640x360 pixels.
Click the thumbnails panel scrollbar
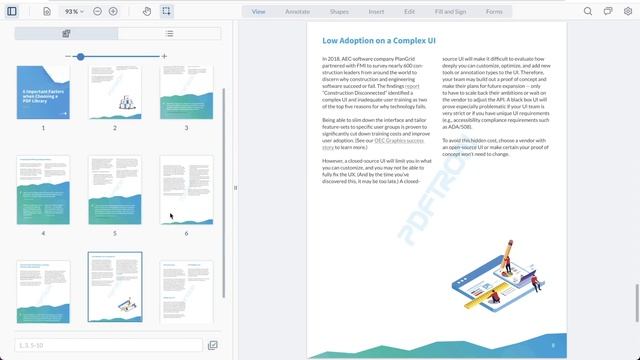(223, 193)
